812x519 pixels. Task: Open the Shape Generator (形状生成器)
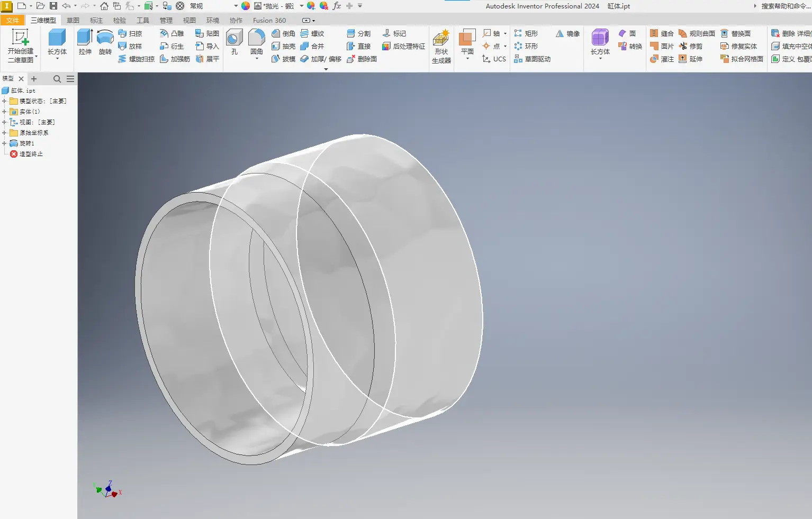click(x=441, y=47)
